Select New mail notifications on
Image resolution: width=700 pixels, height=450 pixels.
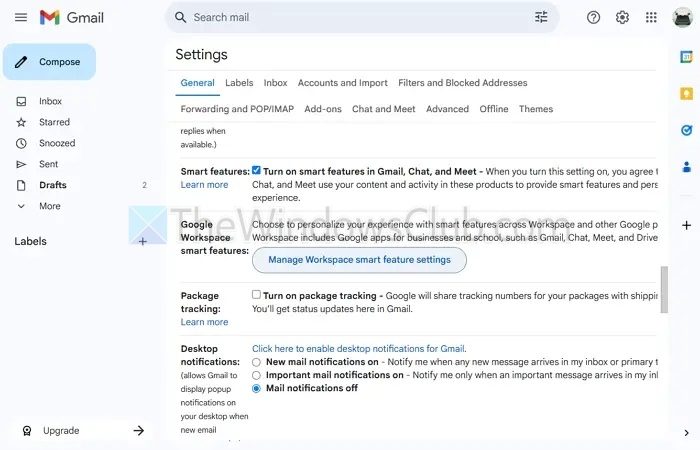click(x=256, y=362)
